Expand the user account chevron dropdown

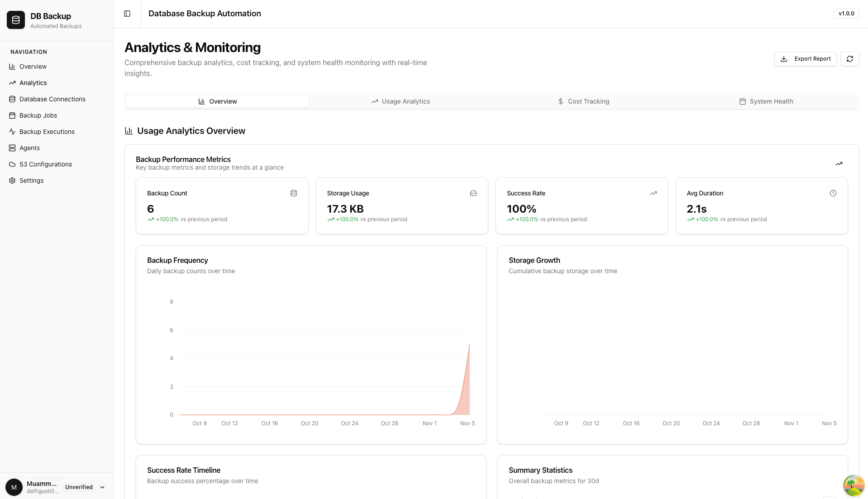click(101, 487)
